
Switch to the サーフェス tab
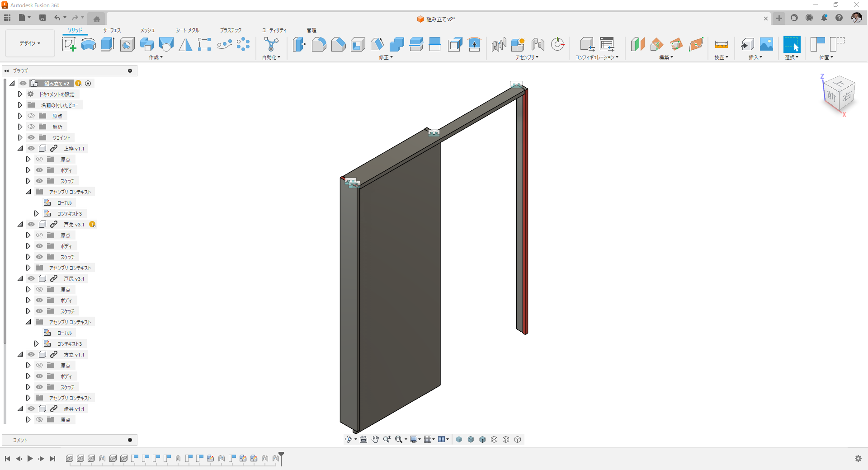coord(112,30)
